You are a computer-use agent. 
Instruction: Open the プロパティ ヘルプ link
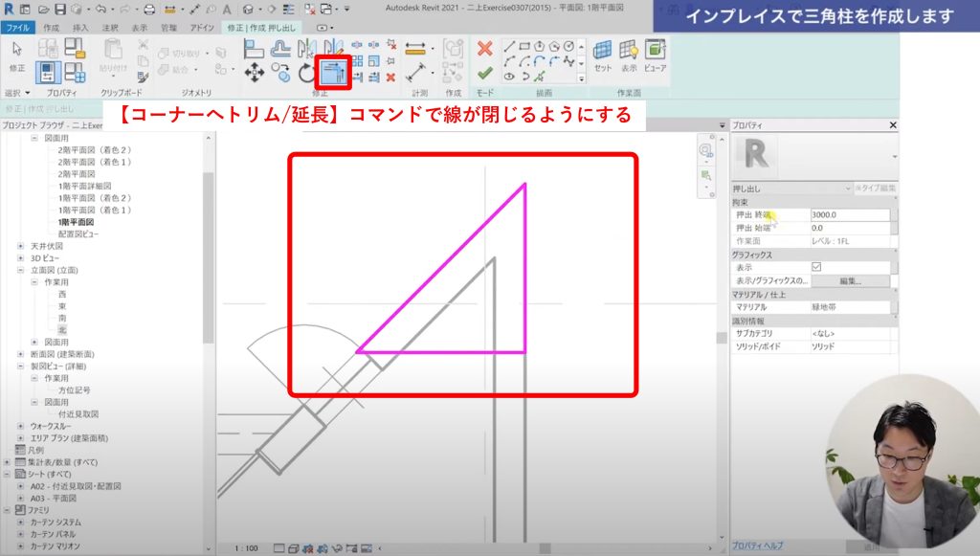757,545
